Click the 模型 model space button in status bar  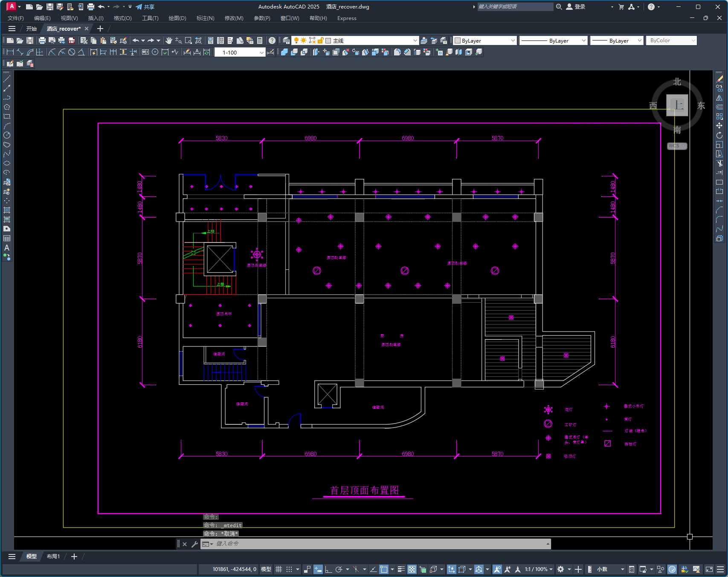(x=266, y=569)
